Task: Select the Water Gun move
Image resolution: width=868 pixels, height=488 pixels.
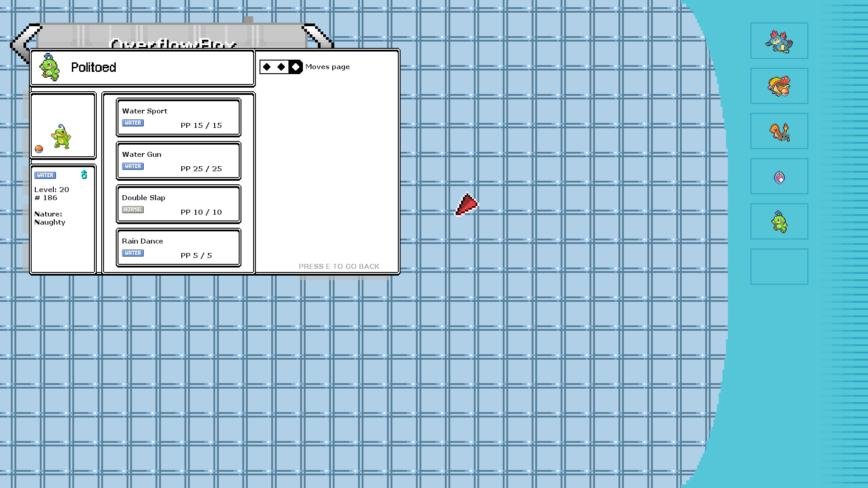Action: (179, 161)
